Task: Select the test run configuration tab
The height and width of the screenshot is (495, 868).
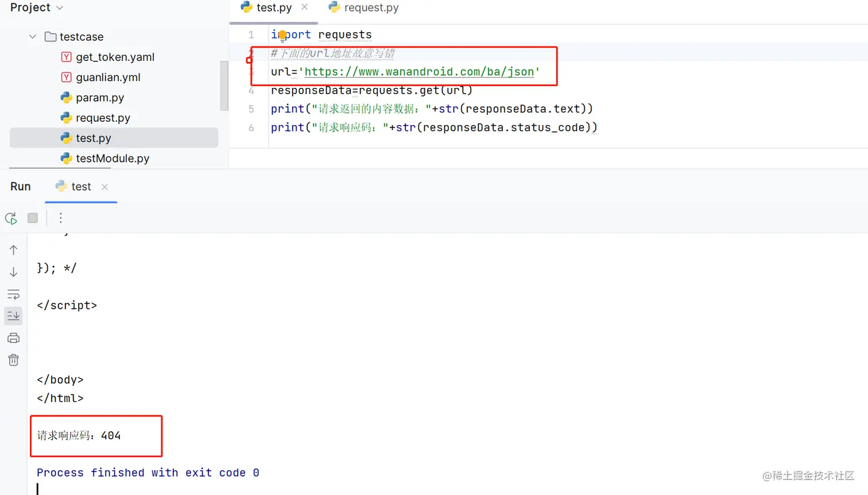Action: pos(81,187)
